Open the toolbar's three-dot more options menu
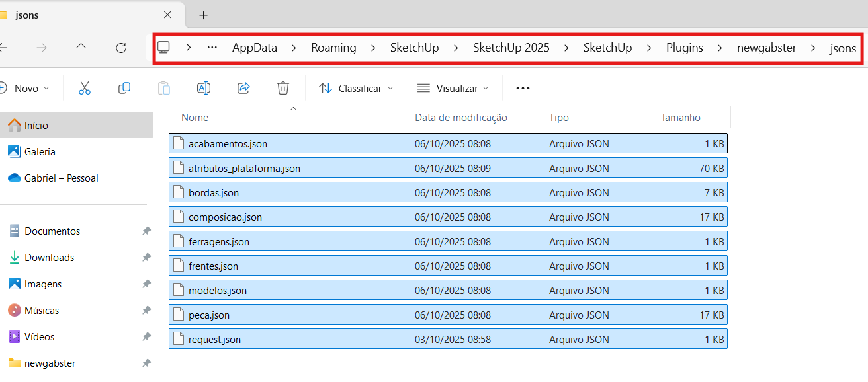The height and width of the screenshot is (382, 868). tap(523, 88)
